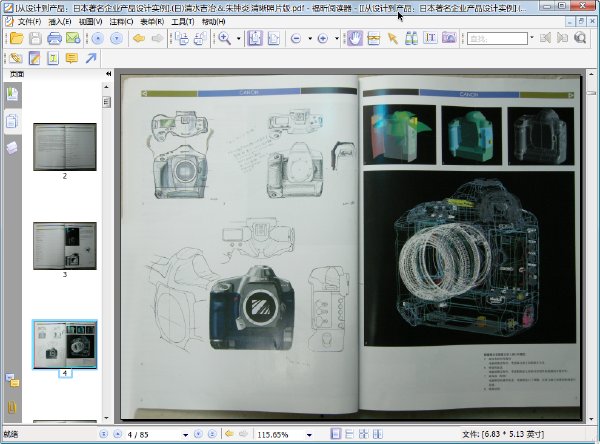This screenshot has width=600, height=444.
Task: Expand the find box dropdown arrow
Action: (532, 38)
